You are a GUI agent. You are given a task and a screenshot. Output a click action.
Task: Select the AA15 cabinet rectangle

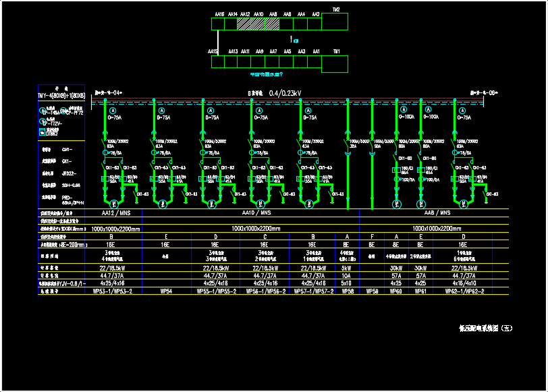point(218,62)
